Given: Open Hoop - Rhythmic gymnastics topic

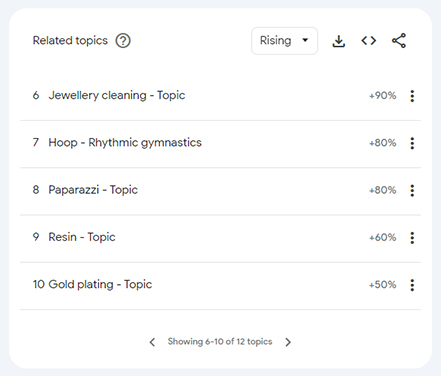Looking at the screenshot, I should [125, 143].
